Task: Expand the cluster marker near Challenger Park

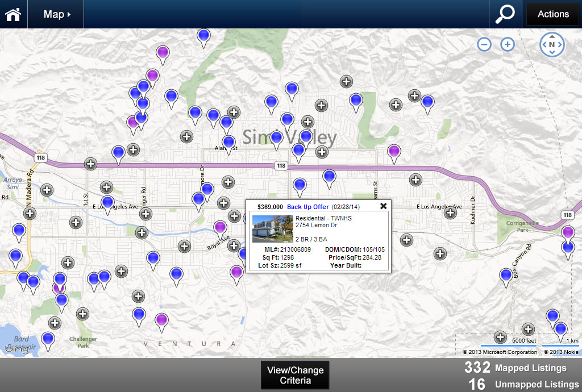Action: pyautogui.click(x=82, y=314)
